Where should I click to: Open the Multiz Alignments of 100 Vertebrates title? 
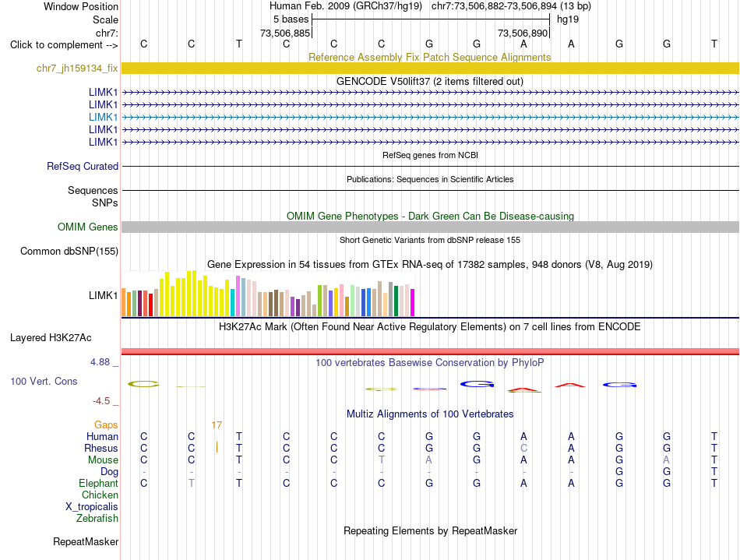pyautogui.click(x=430, y=414)
